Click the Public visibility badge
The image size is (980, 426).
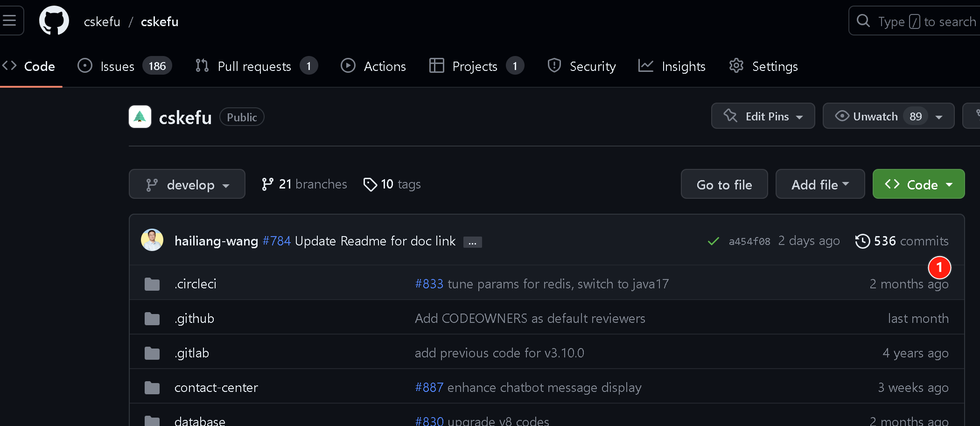coord(242,117)
